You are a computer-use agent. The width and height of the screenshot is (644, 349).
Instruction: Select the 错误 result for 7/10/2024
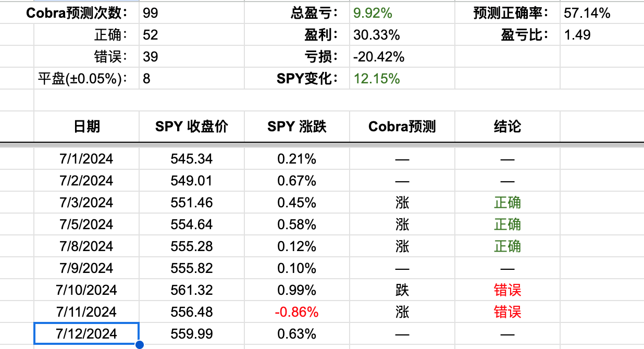[x=507, y=290]
